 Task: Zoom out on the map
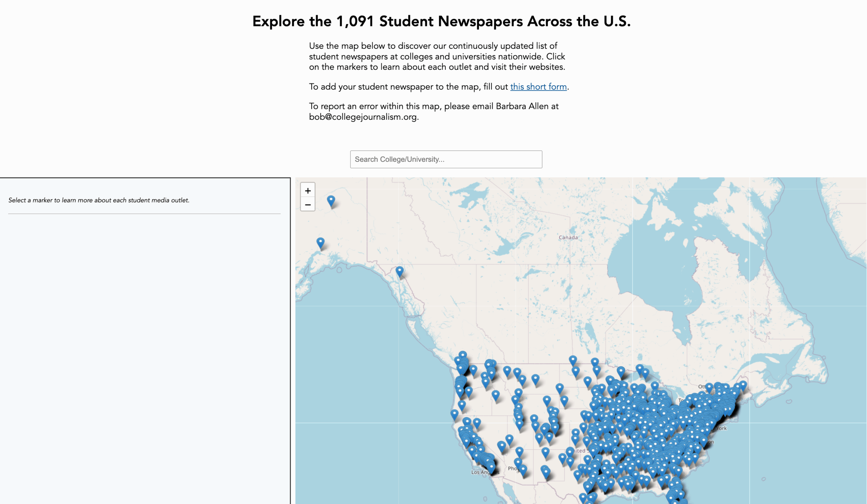[308, 204]
